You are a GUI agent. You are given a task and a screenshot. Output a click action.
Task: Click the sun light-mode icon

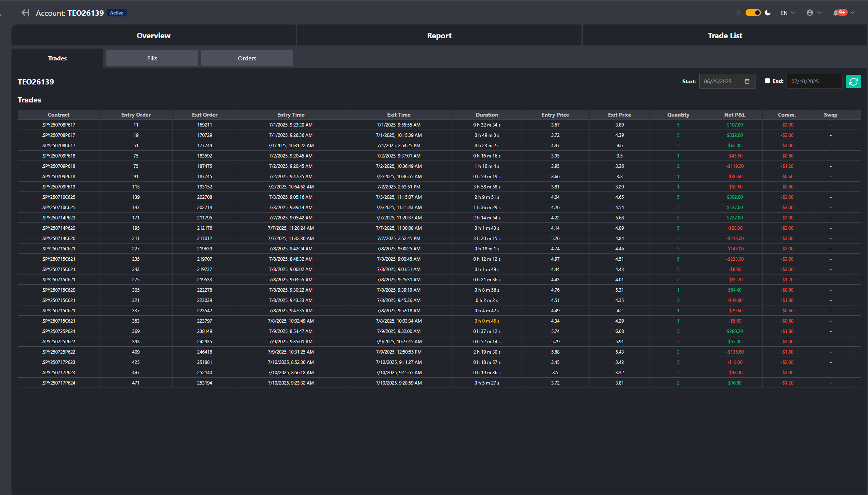pyautogui.click(x=738, y=13)
